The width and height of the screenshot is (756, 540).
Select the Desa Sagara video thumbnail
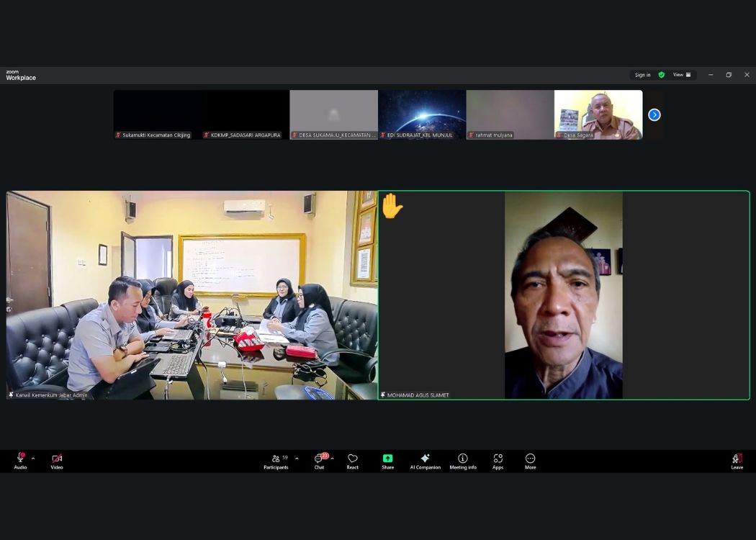[598, 114]
